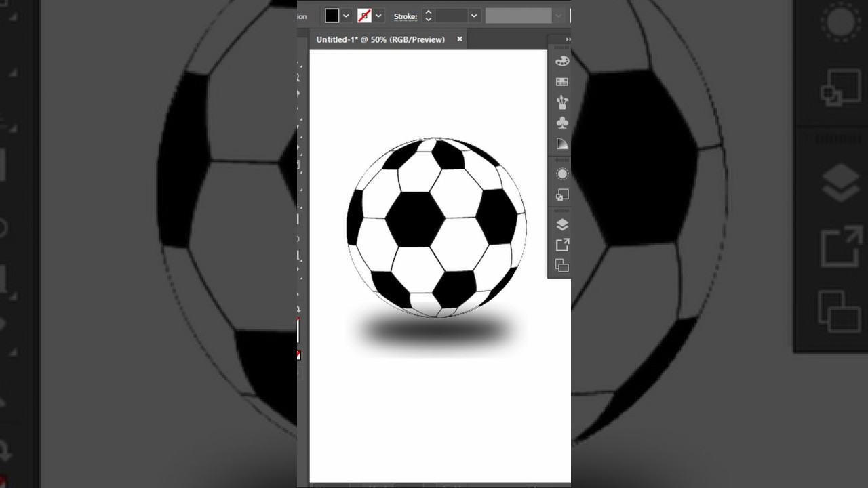The width and height of the screenshot is (868, 488).
Task: Open the Symbols panel club icon
Action: click(562, 123)
